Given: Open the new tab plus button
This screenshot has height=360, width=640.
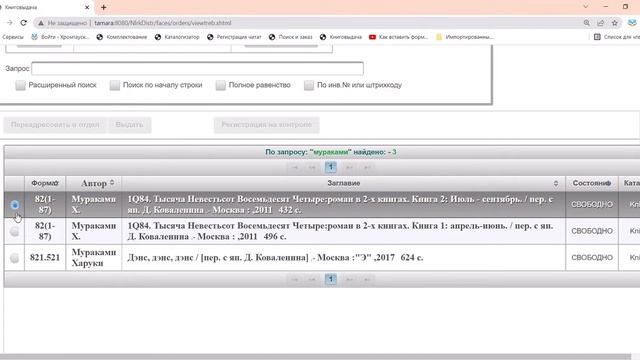Looking at the screenshot, I should click(x=104, y=7).
